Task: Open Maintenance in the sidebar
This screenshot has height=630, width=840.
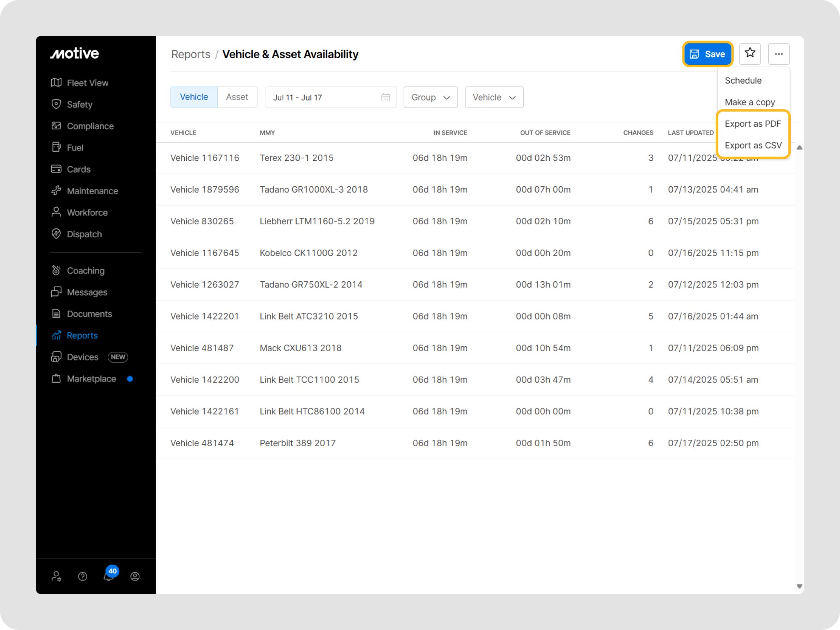Action: tap(92, 191)
